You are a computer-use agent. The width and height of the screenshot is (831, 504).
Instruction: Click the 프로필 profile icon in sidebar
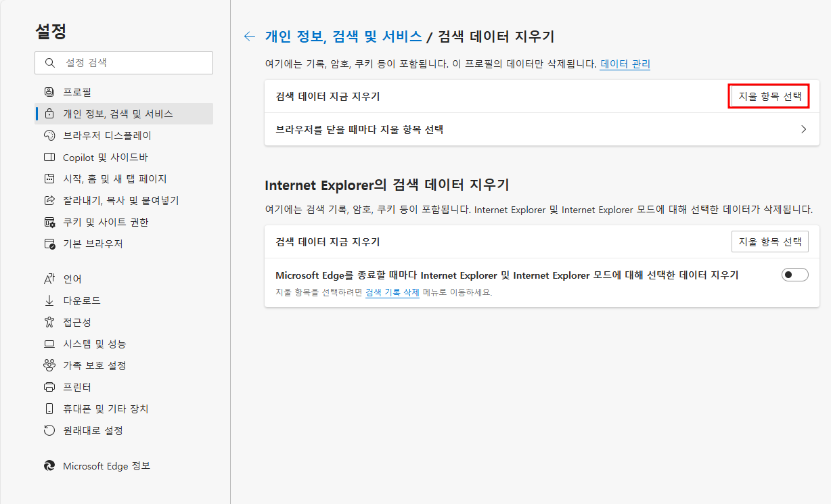pos(49,92)
